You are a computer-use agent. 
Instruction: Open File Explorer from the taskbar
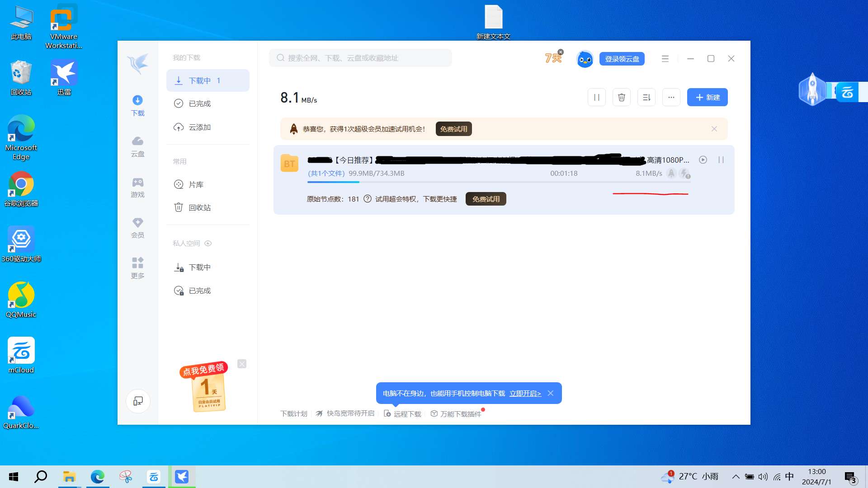coord(69,477)
